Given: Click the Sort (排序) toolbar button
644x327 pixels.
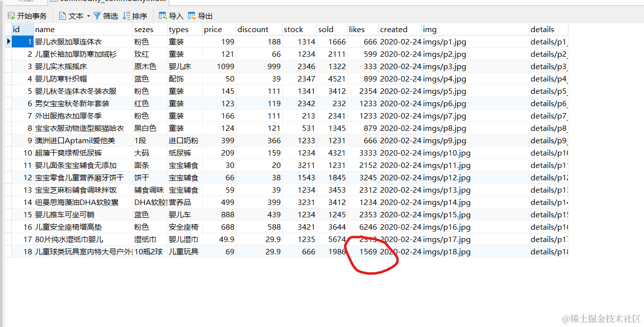Looking at the screenshot, I should point(135,16).
